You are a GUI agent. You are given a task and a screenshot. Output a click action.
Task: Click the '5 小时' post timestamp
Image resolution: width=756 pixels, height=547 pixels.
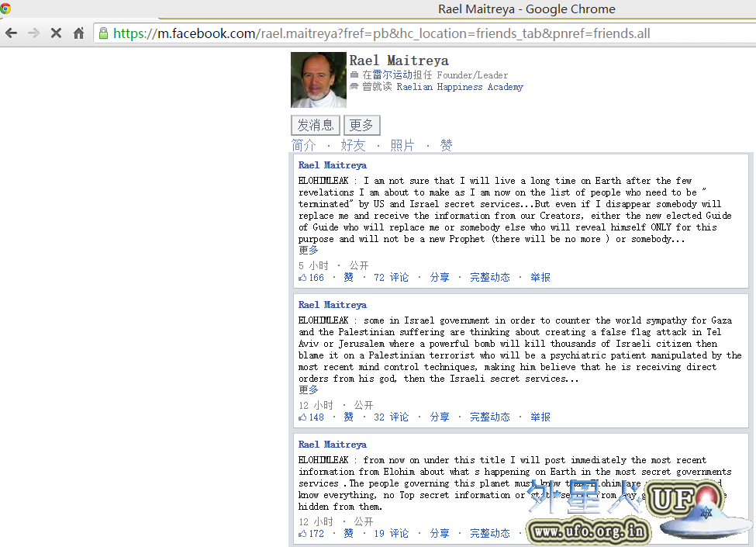[x=313, y=266]
